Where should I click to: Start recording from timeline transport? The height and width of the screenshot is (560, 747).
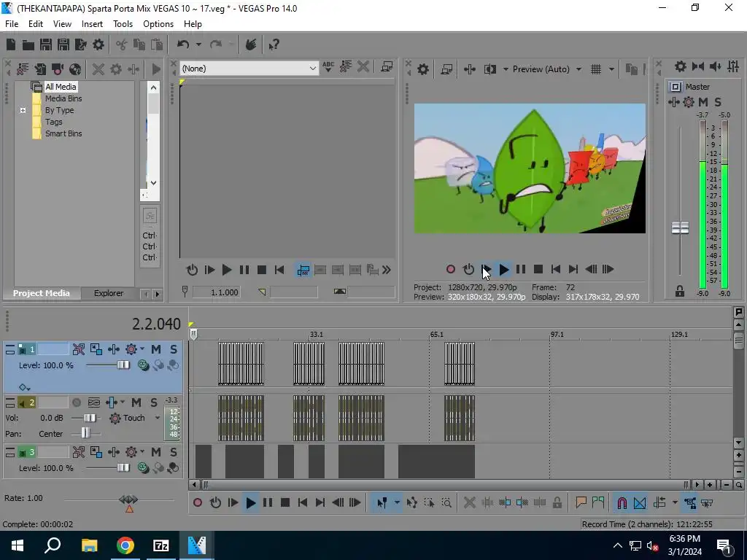tap(198, 502)
